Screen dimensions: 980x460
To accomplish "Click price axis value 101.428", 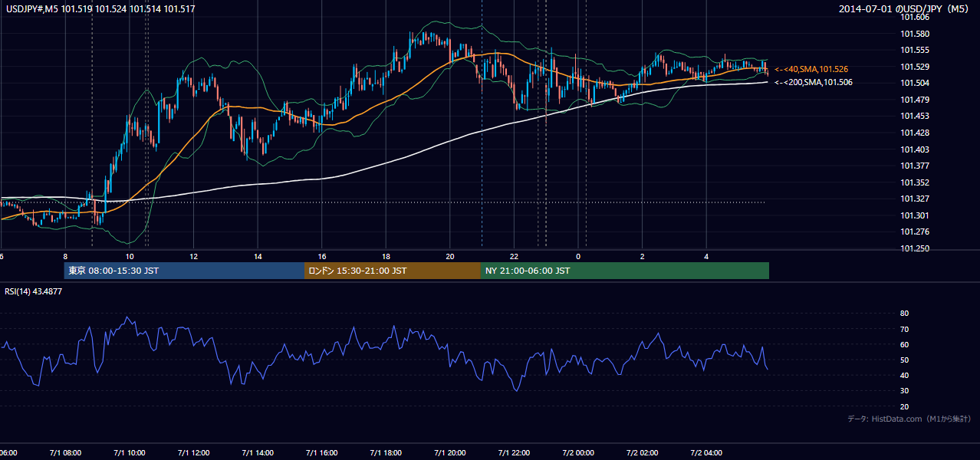I will pos(915,133).
